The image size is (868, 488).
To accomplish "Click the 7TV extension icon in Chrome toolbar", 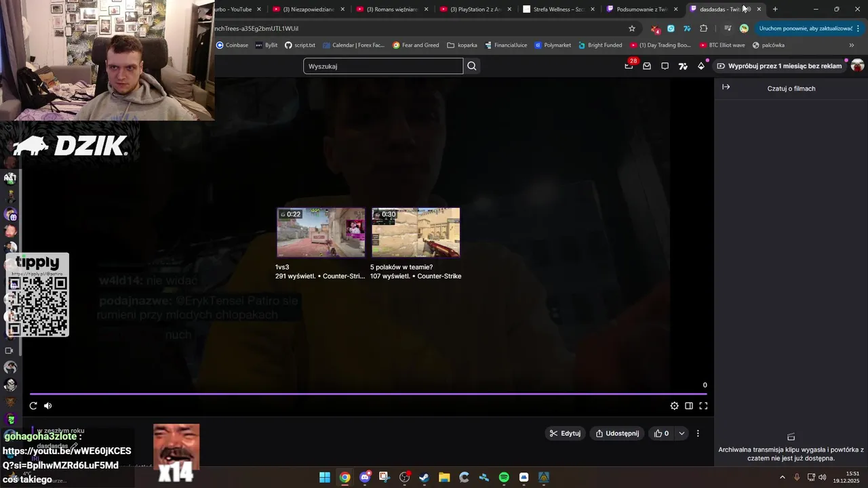I will point(687,28).
